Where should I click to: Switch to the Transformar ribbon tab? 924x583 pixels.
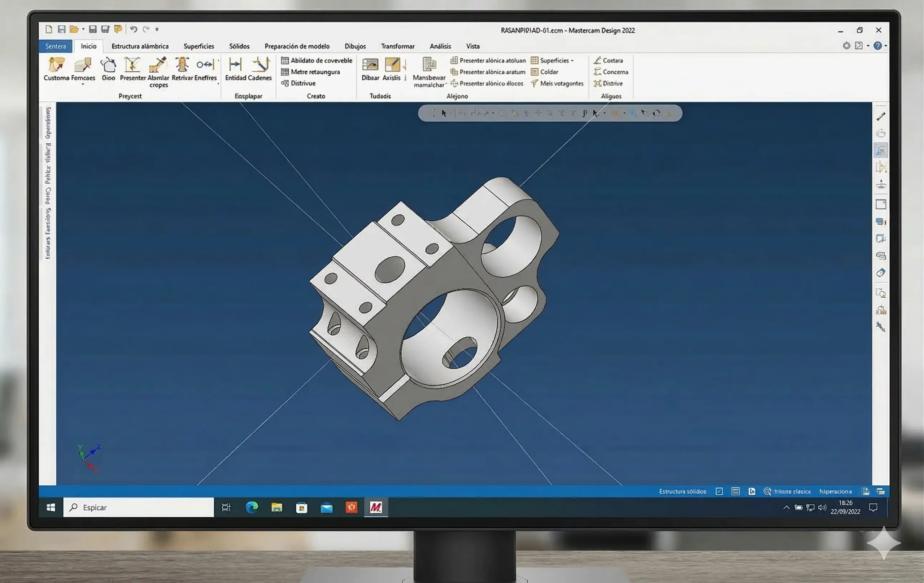397,46
